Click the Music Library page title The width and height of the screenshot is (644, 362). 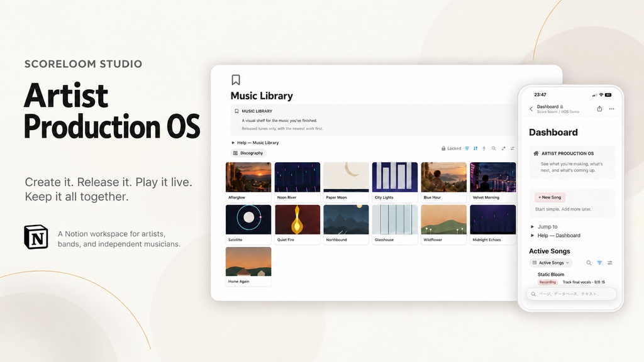(262, 96)
